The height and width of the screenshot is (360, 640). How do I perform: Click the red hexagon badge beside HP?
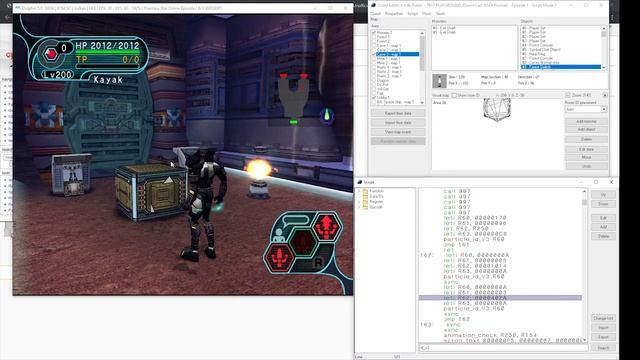tap(51, 54)
